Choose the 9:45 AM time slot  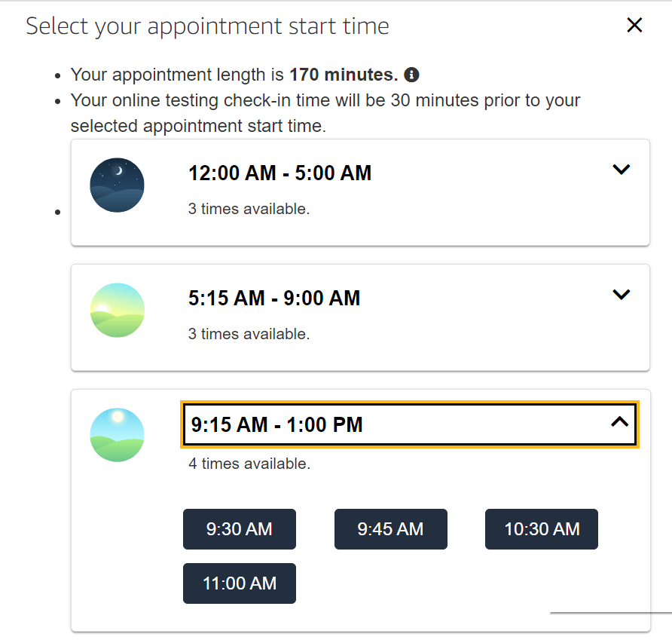coord(390,529)
